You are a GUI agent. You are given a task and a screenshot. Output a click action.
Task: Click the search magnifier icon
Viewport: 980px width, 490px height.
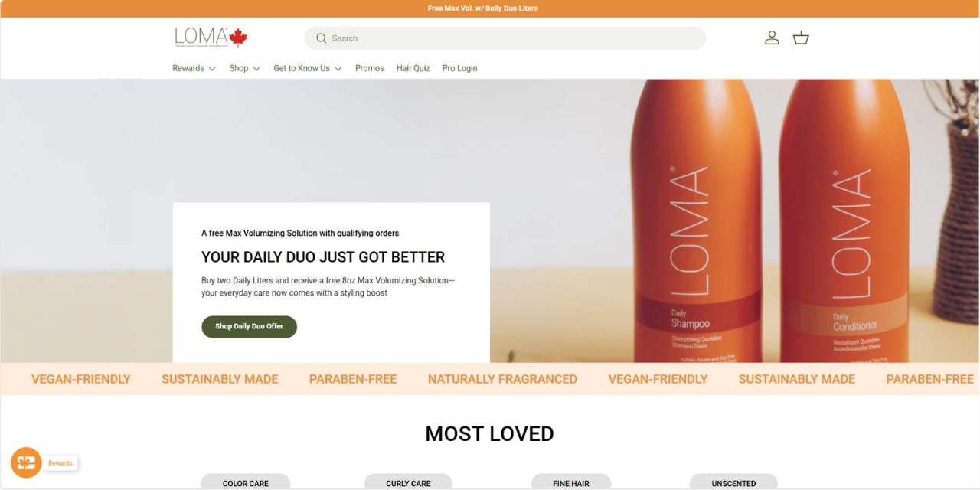pos(322,38)
